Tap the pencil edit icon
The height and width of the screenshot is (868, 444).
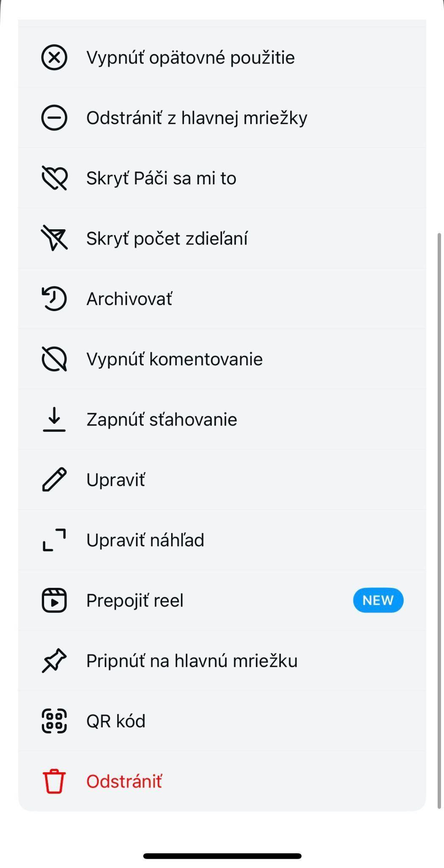pos(54,480)
